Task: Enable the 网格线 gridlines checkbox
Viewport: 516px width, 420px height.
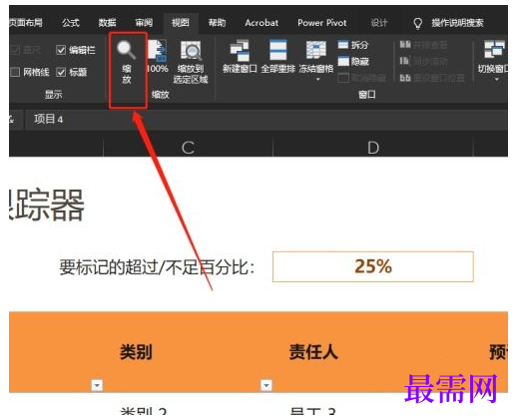Action: [15, 72]
